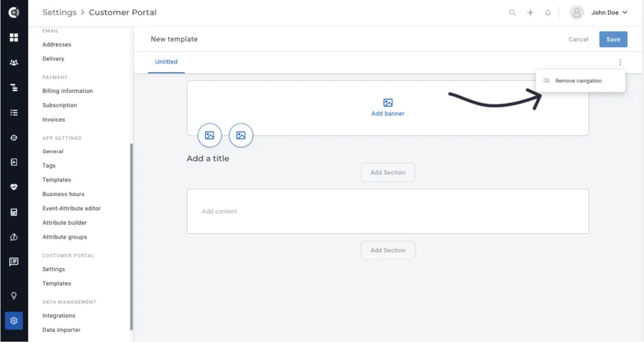Open the calculator icon in the sidebar

(14, 212)
